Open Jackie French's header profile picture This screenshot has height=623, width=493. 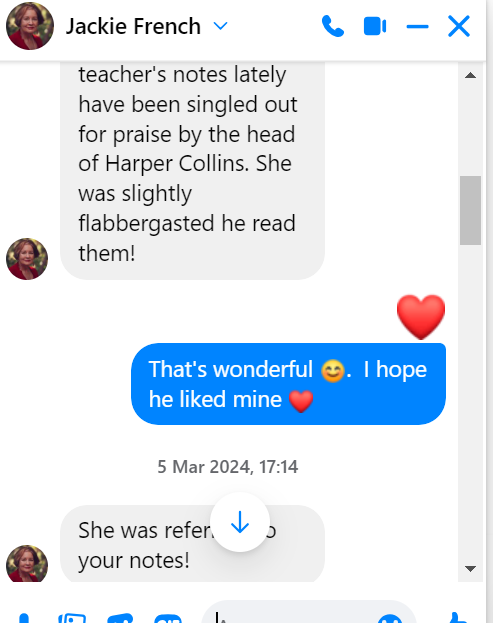(x=30, y=26)
